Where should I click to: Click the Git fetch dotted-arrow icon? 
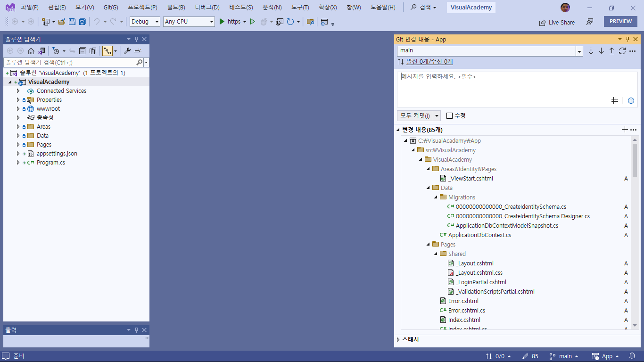(591, 51)
